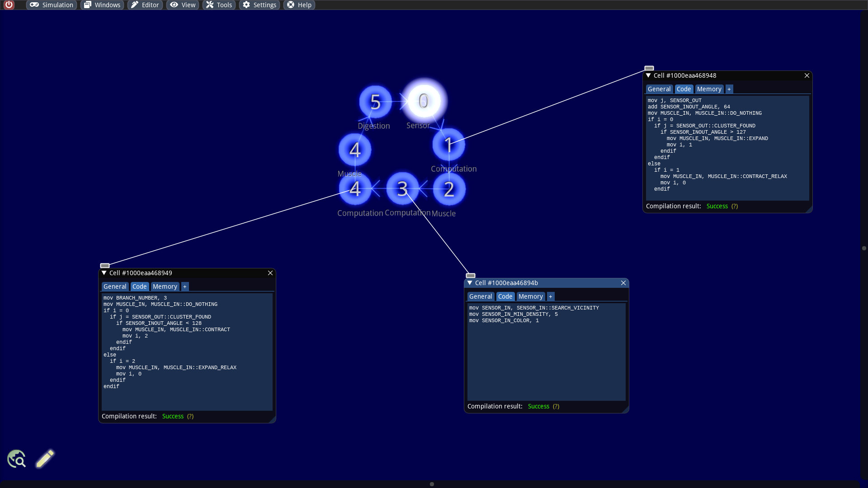This screenshot has height=488, width=868.
Task: Click code editor in Cell #1000eaa46894b
Action: (x=546, y=352)
